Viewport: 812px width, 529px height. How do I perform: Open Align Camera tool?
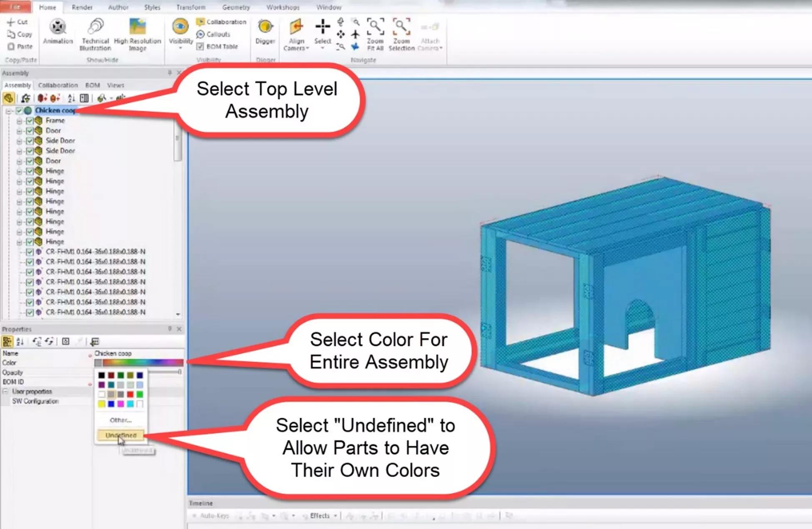click(x=296, y=35)
